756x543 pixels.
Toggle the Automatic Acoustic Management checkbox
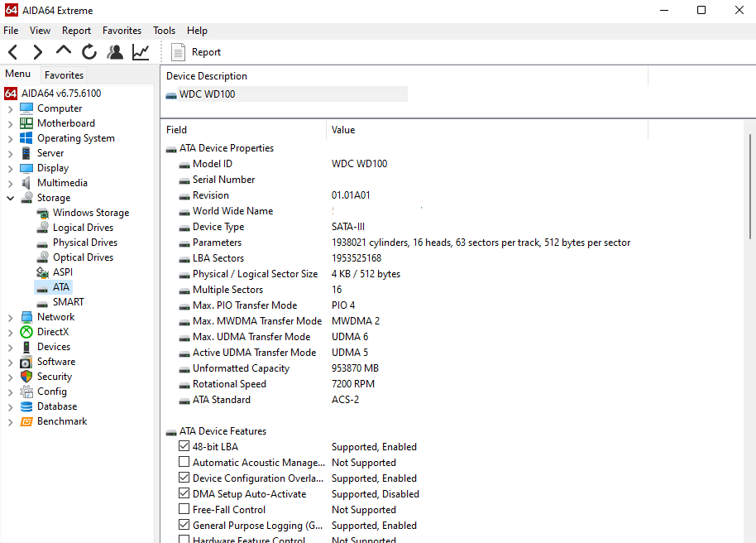tap(184, 462)
